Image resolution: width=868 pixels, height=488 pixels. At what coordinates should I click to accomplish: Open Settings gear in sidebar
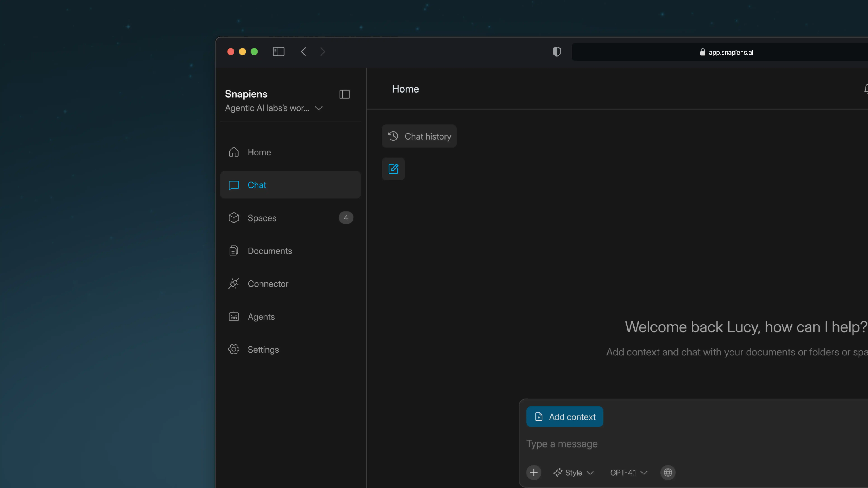263,350
